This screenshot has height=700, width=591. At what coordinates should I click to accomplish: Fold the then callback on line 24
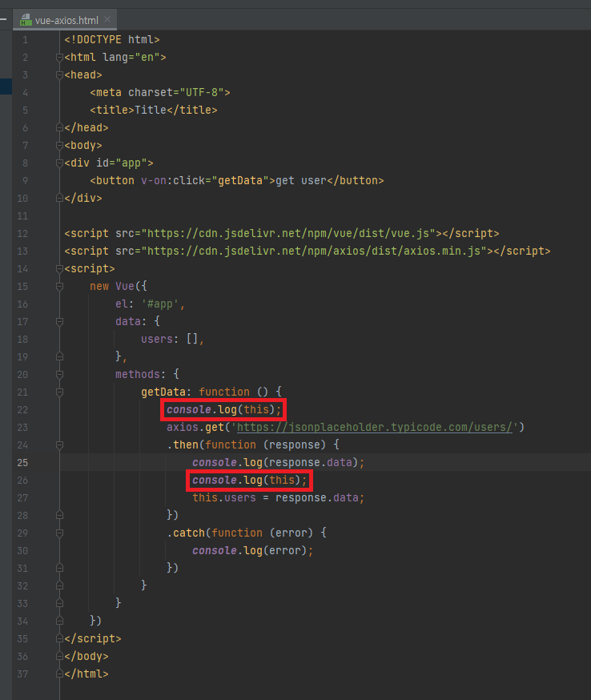(x=59, y=445)
